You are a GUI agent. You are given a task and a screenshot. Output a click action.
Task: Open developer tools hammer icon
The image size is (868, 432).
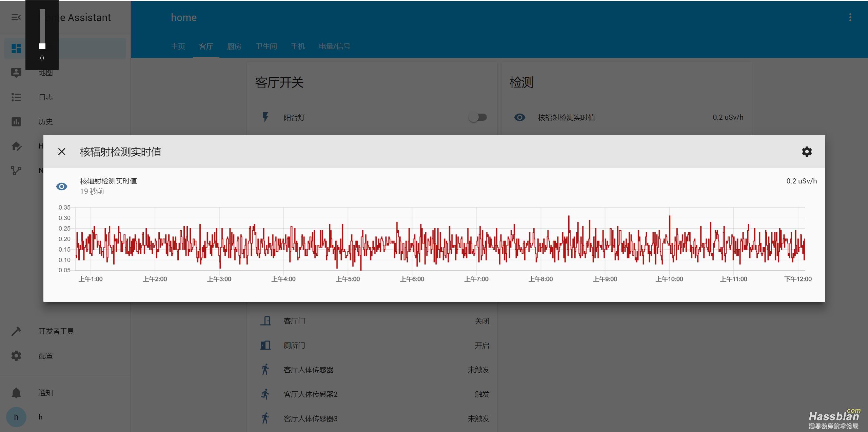click(16, 331)
